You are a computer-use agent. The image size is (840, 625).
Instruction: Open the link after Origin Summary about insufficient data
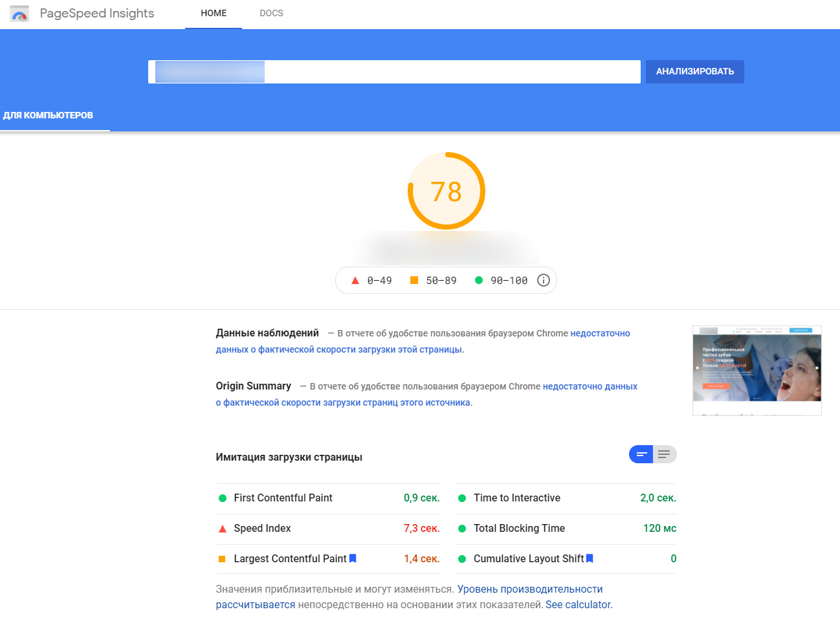426,395
